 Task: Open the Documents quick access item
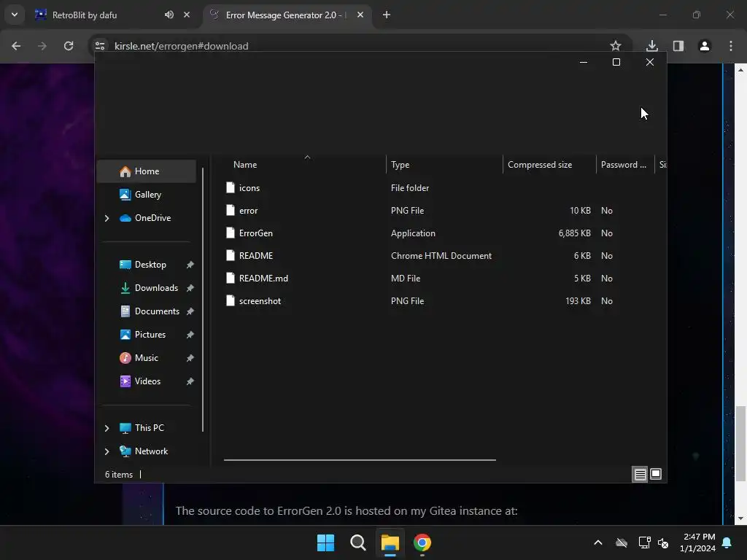pos(150,311)
